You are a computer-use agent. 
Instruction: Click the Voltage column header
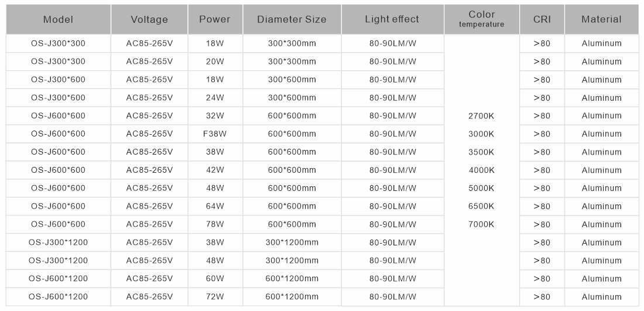[149, 19]
